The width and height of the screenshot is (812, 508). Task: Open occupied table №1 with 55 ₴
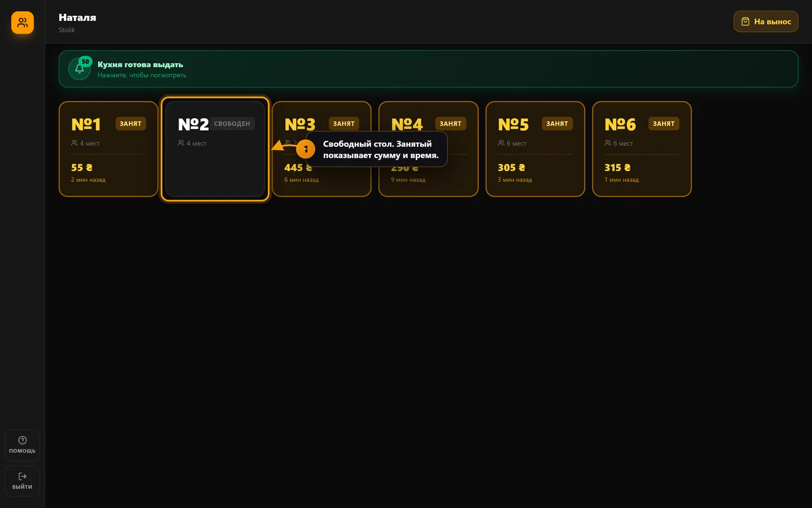(x=109, y=149)
